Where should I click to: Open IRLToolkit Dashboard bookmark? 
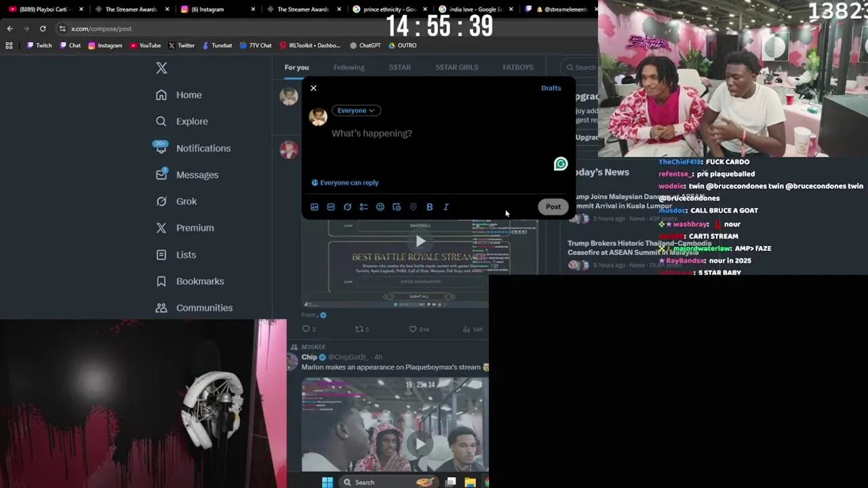point(310,45)
